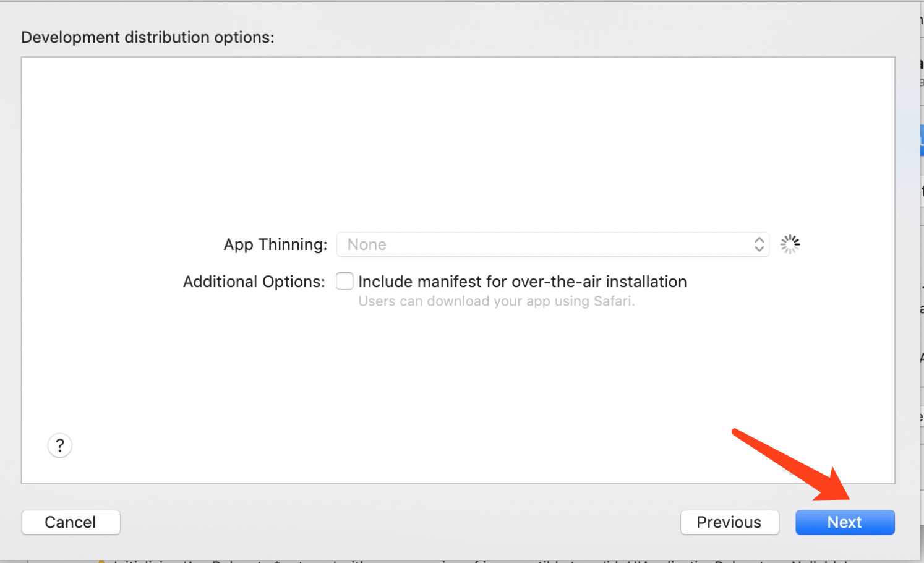Click the word "Safari" in the hint

tap(612, 301)
